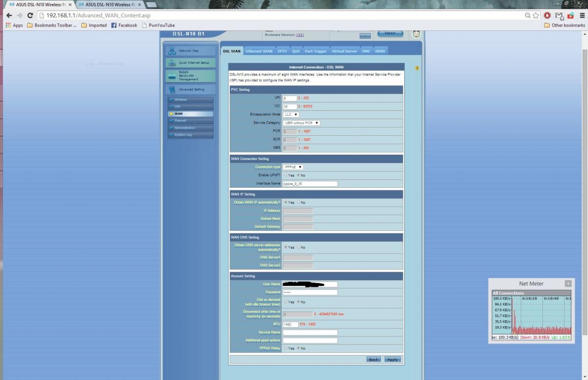Open the Apps shortcut in the bookmarks bar

pyautogui.click(x=14, y=25)
